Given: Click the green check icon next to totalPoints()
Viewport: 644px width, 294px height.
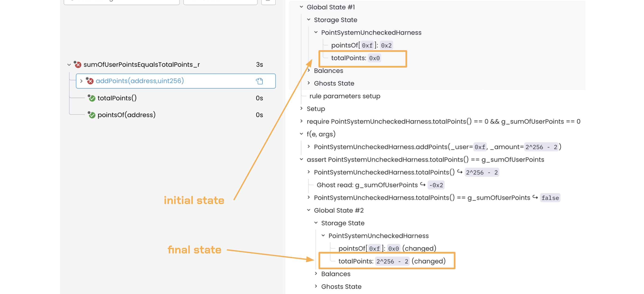Looking at the screenshot, I should point(92,98).
